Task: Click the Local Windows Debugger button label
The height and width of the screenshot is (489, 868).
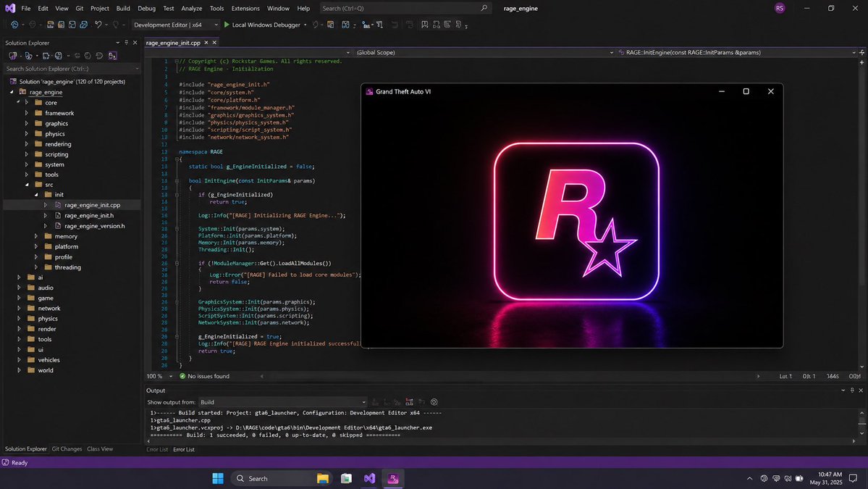Action: pos(266,25)
